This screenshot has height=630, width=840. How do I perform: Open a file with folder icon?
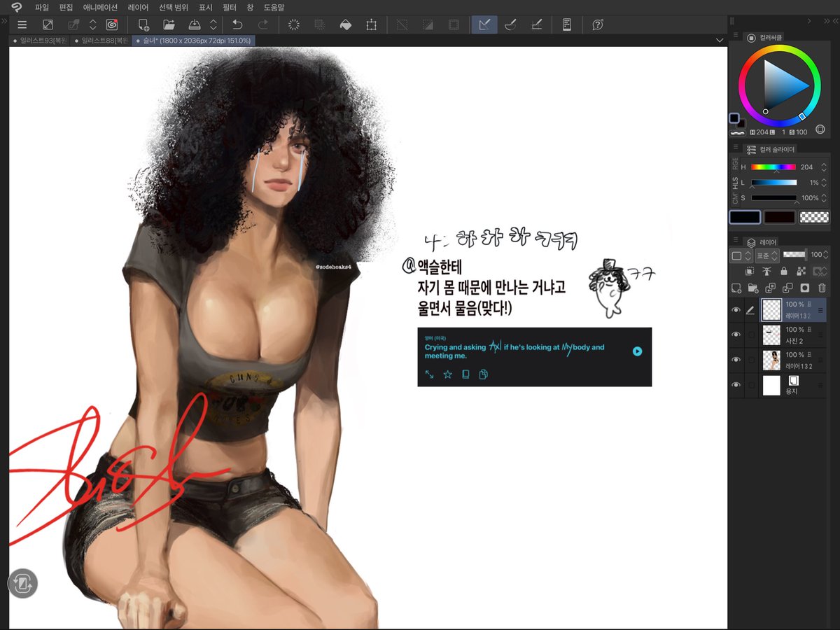click(169, 24)
